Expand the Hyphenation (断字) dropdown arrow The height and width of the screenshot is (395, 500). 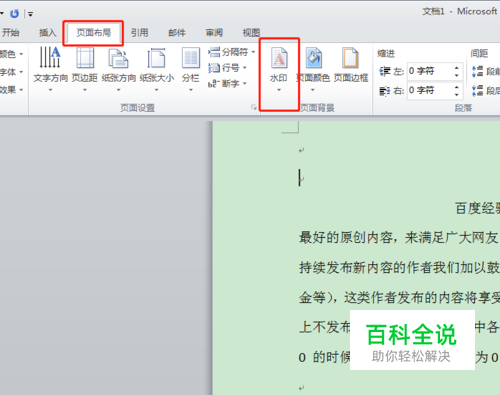[245, 83]
